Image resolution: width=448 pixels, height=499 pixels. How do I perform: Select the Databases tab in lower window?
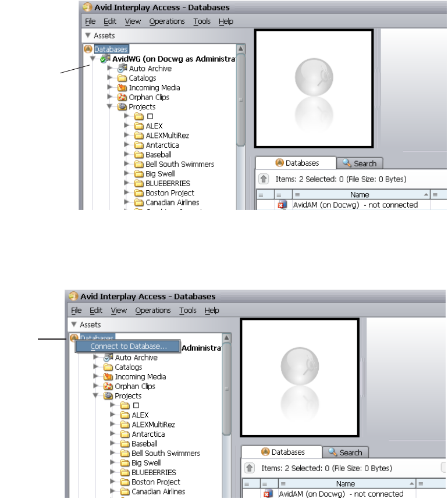[x=282, y=452]
